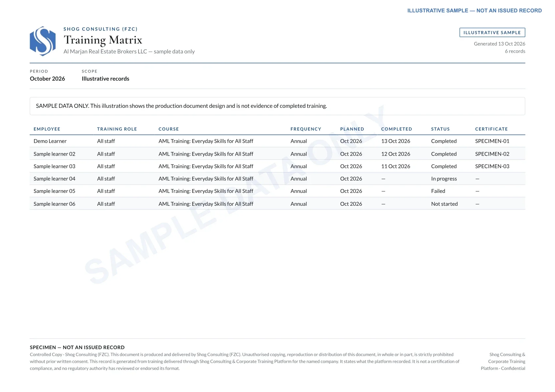
Task: Click Sample learner 06's Oct 2026 planned date
Action: 351,204
